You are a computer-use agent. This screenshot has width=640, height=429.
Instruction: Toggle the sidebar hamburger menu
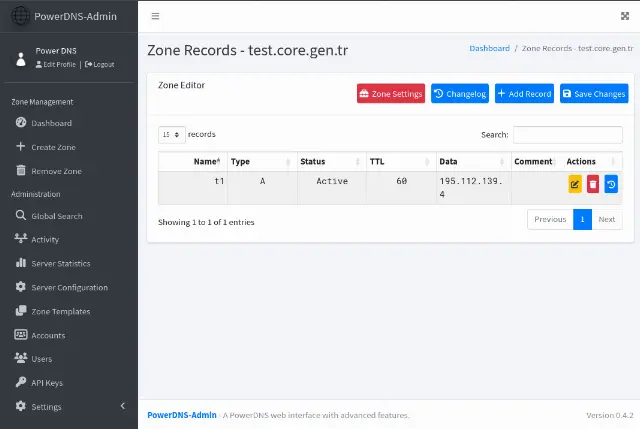(156, 16)
